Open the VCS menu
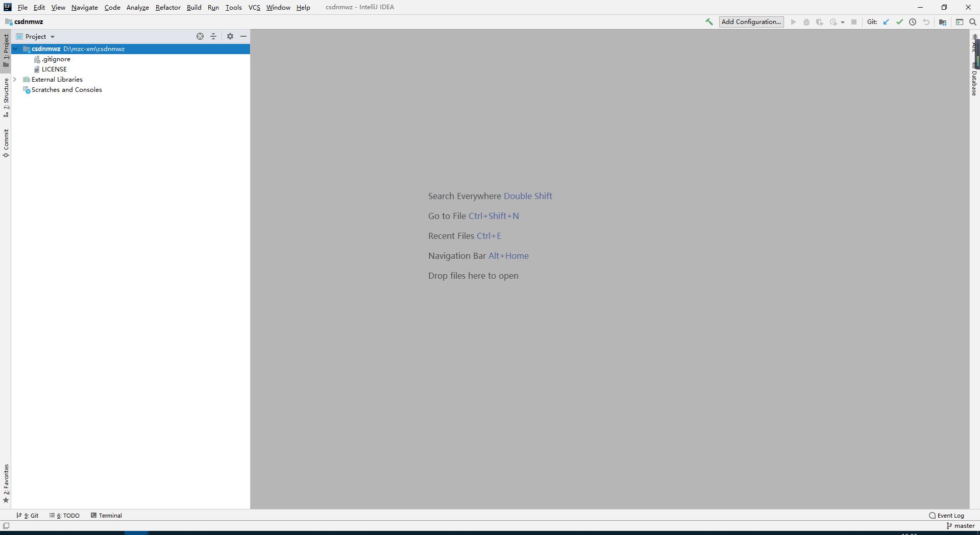The width and height of the screenshot is (980, 535). pos(254,7)
